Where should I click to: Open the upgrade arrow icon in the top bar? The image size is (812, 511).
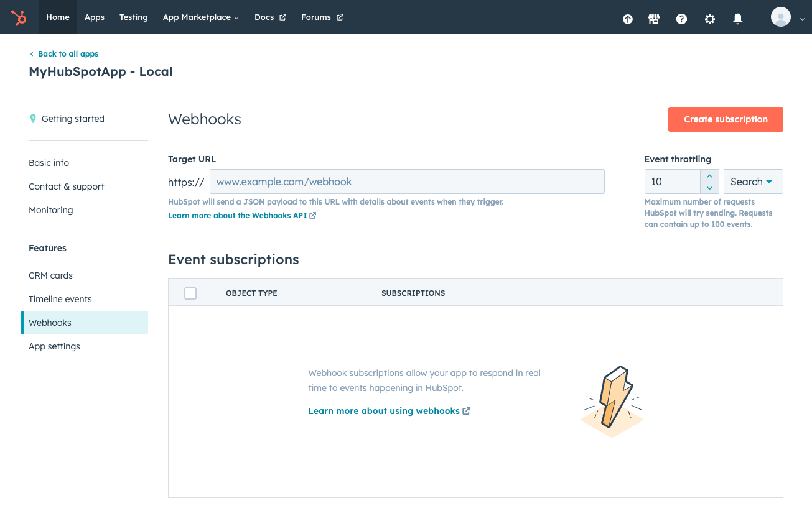(628, 19)
